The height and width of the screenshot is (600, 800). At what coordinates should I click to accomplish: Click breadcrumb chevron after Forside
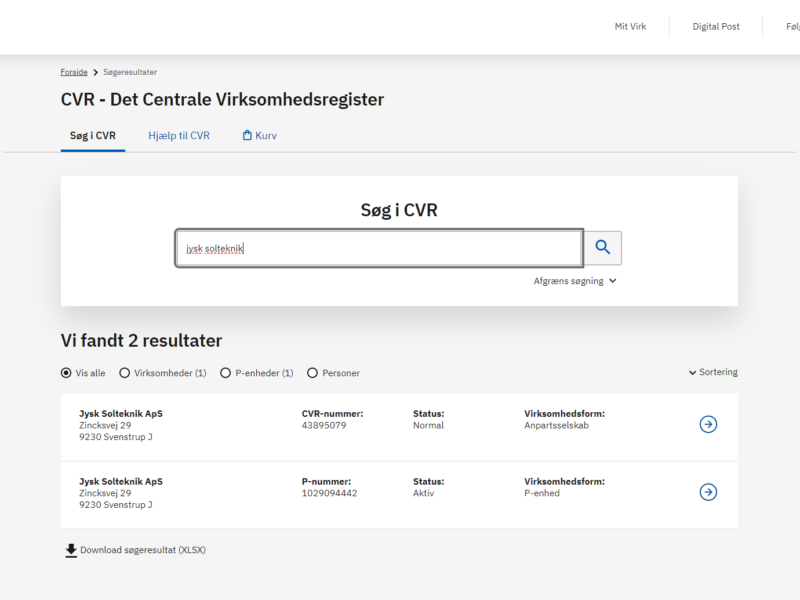[x=96, y=72]
